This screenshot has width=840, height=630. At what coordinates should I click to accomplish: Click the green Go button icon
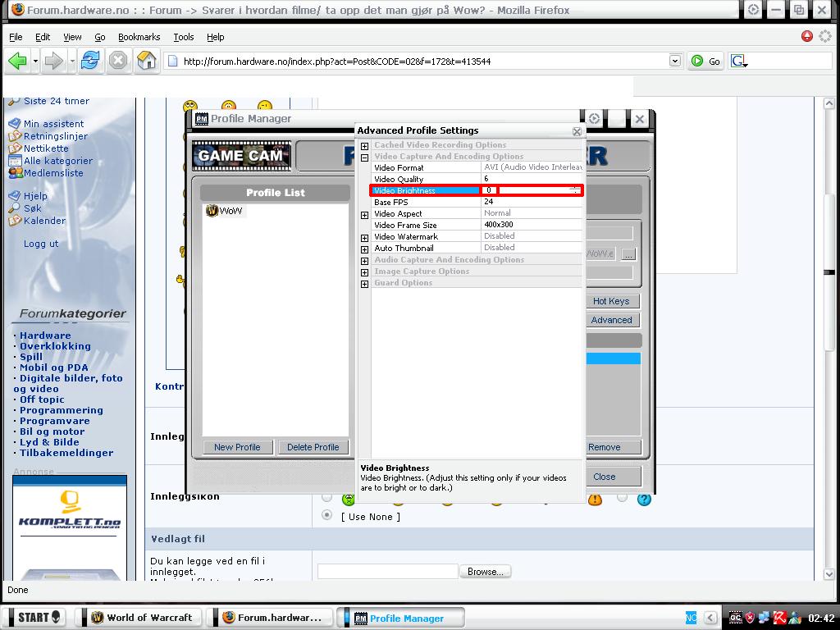pyautogui.click(x=697, y=61)
